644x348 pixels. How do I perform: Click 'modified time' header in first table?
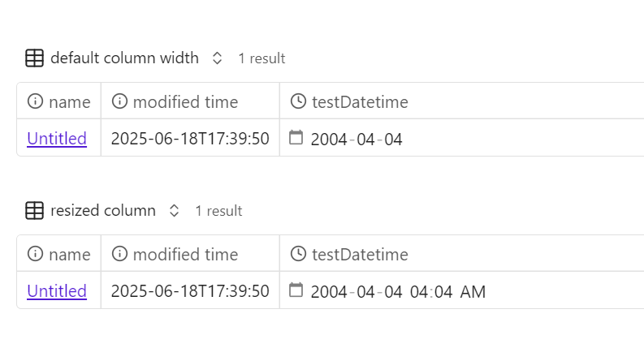(186, 101)
